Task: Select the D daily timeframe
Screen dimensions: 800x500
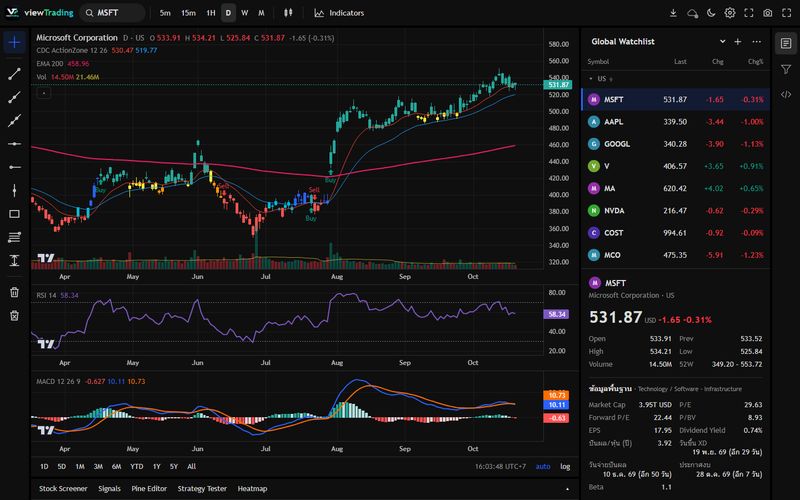Action: (228, 13)
